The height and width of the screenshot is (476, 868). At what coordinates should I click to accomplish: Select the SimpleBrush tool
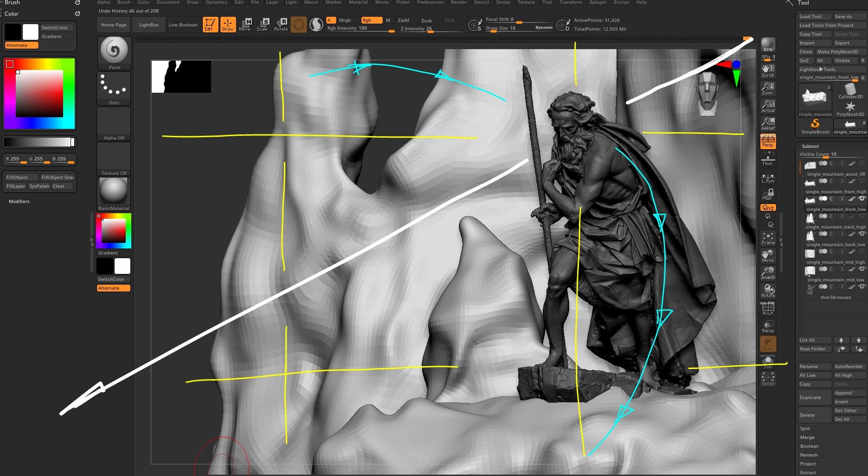click(x=815, y=127)
